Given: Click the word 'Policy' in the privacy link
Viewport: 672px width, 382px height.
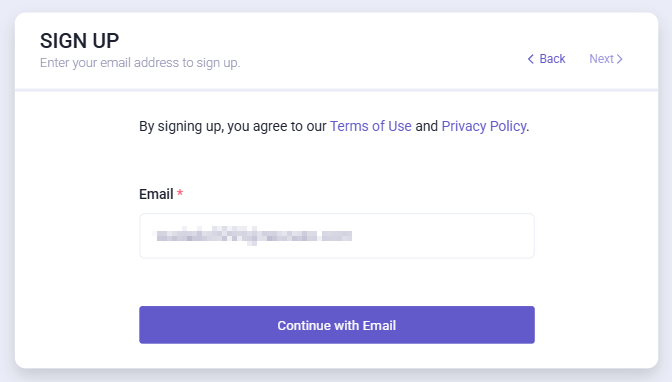Looking at the screenshot, I should pos(508,126).
